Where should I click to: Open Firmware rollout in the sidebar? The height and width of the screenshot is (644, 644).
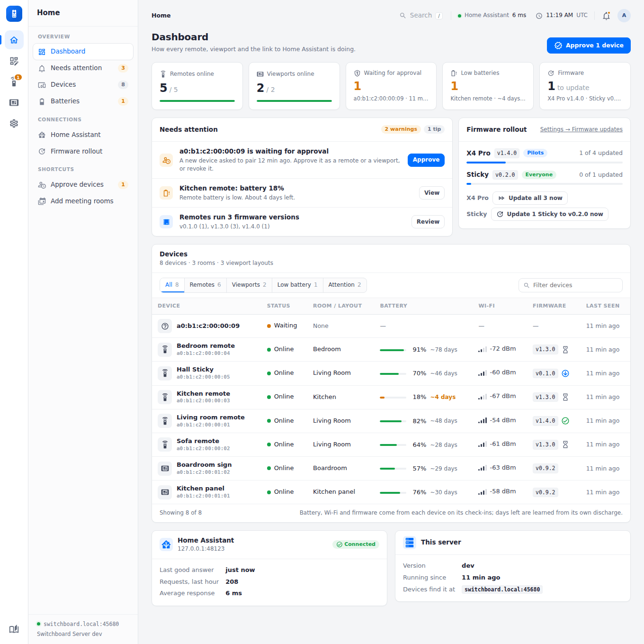[x=83, y=152]
